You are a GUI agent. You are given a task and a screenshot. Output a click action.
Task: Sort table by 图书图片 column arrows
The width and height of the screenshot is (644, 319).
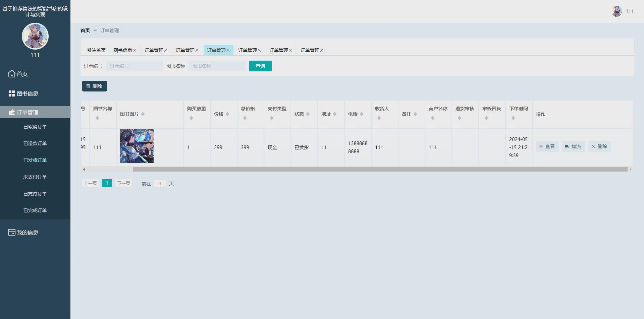pyautogui.click(x=143, y=114)
